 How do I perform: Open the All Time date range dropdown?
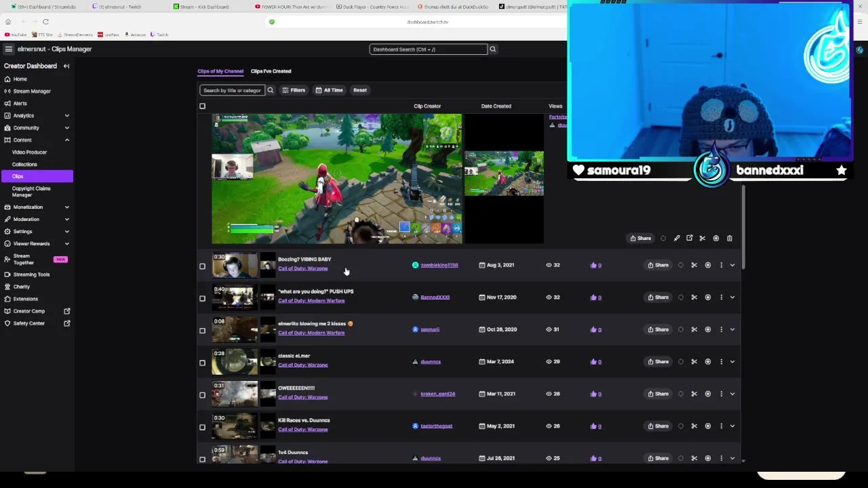(329, 90)
